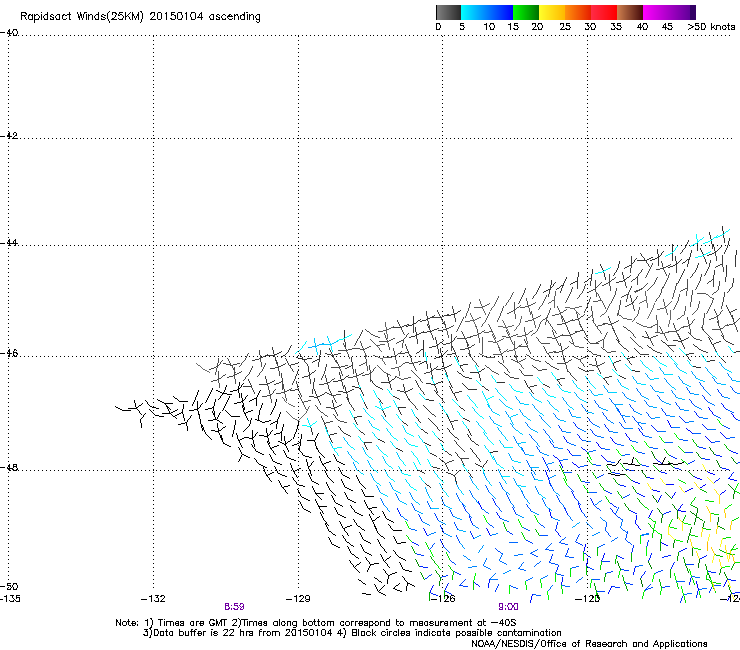Click the longitude label '-126'
The height and width of the screenshot is (650, 740).
point(443,599)
